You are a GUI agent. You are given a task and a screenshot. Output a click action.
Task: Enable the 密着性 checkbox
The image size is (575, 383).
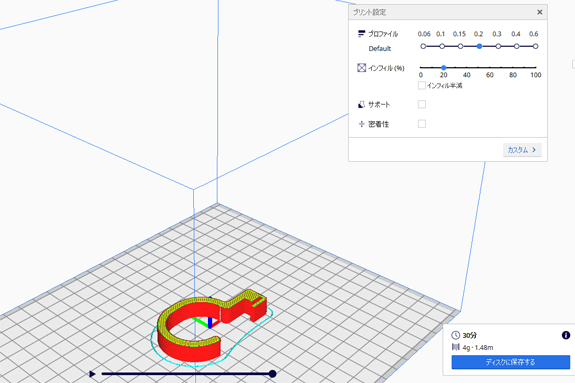tap(422, 124)
